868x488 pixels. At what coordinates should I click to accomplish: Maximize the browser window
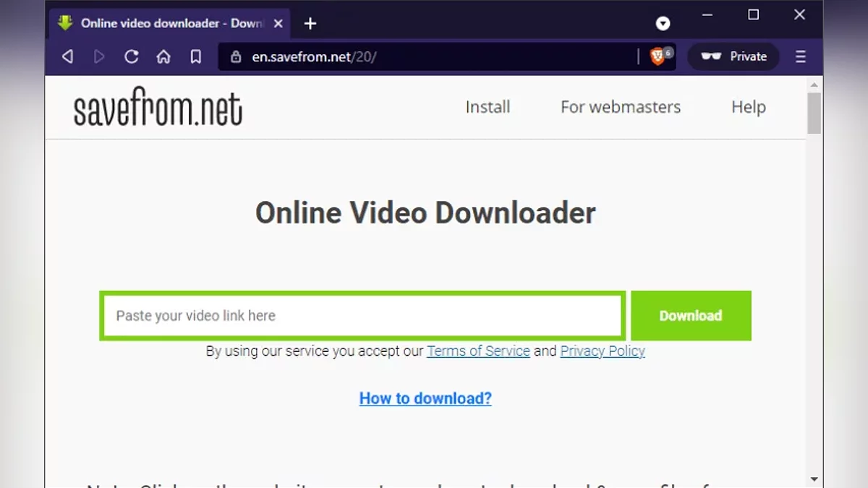753,15
